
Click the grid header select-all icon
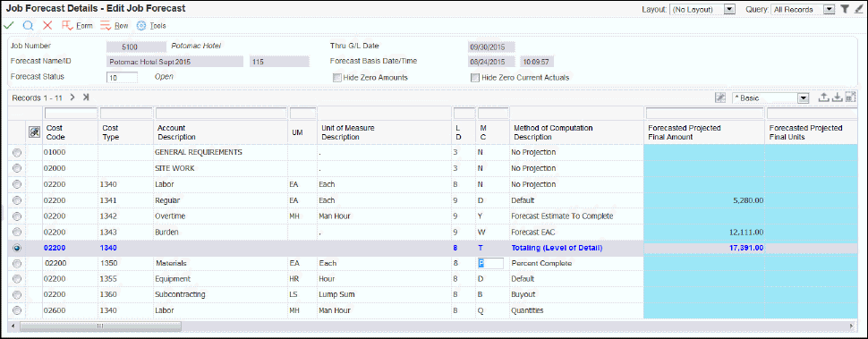tap(34, 131)
